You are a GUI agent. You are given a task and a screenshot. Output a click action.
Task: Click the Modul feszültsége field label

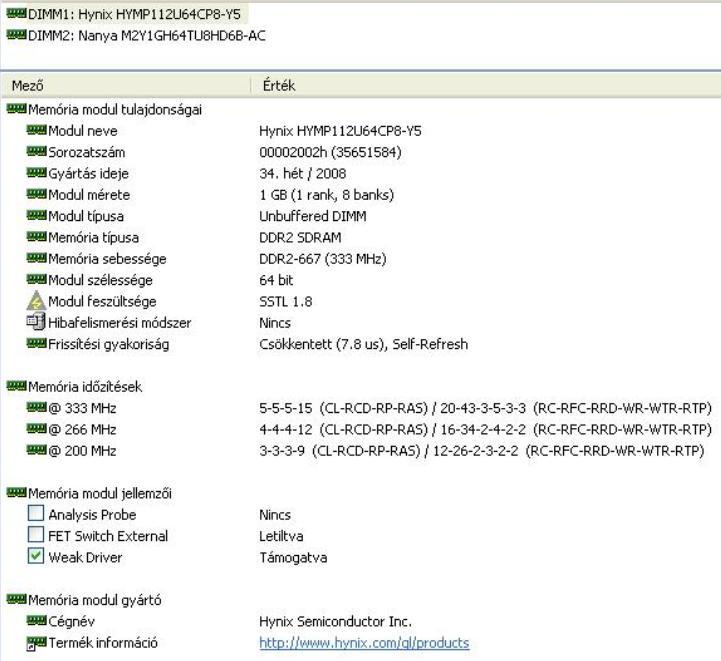[102, 302]
